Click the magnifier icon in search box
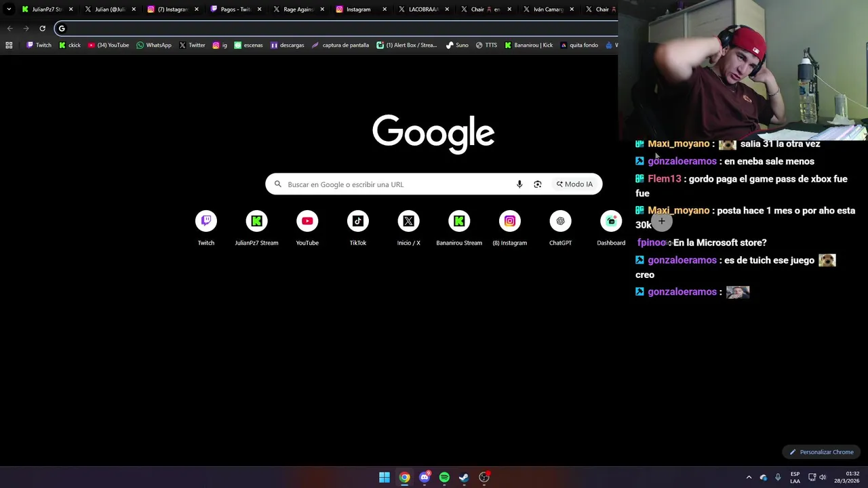Viewport: 868px width, 488px height. click(278, 184)
